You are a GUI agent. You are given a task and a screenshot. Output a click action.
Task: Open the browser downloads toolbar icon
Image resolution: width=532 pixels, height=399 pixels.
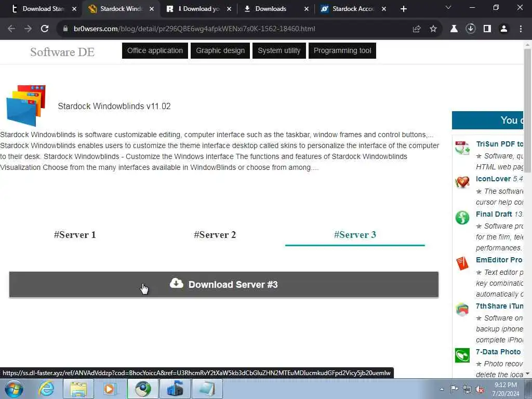[x=470, y=29]
